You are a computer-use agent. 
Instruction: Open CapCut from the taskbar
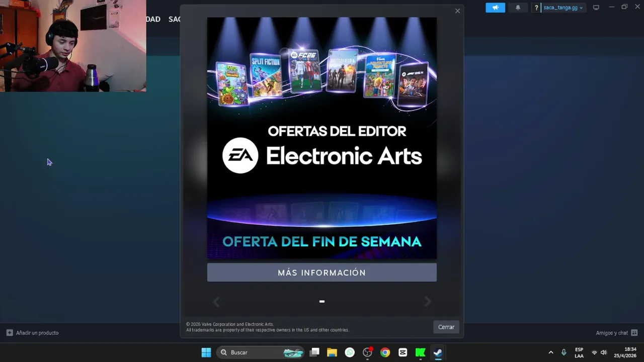[403, 352]
